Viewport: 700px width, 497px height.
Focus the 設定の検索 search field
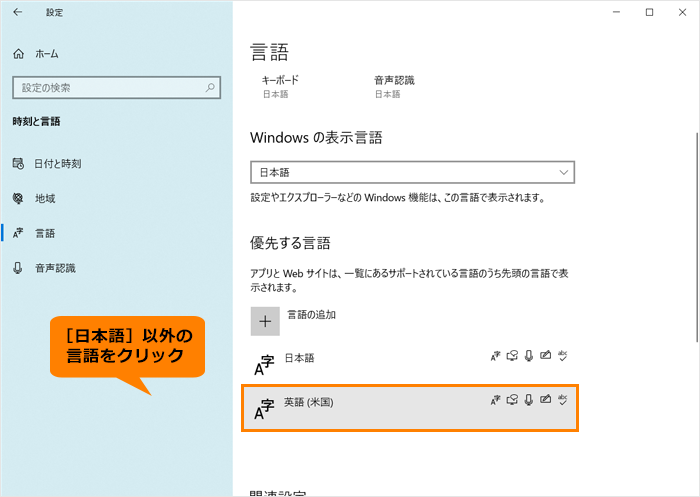pos(117,88)
